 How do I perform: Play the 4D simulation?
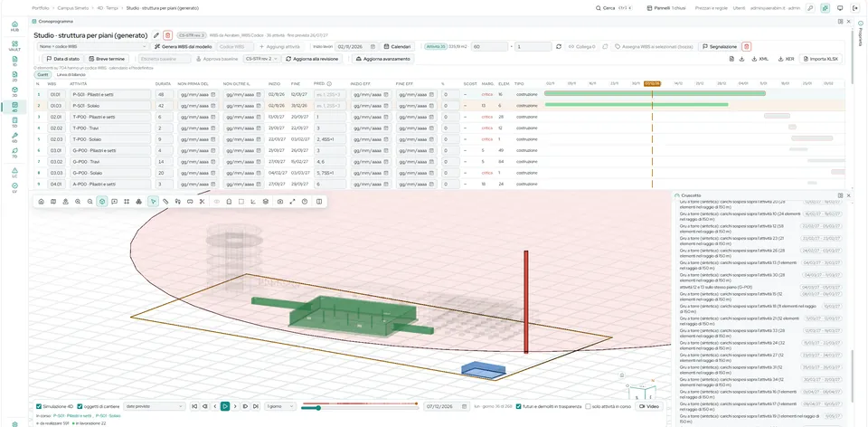(225, 406)
